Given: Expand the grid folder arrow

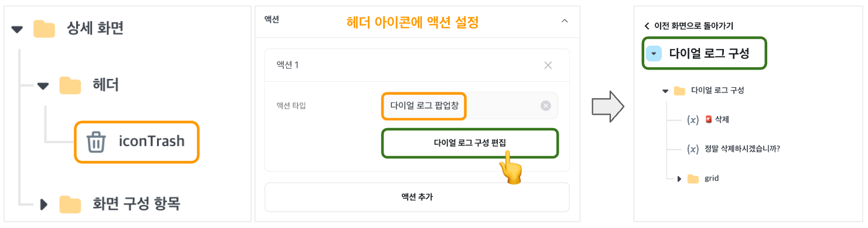Looking at the screenshot, I should click(679, 179).
